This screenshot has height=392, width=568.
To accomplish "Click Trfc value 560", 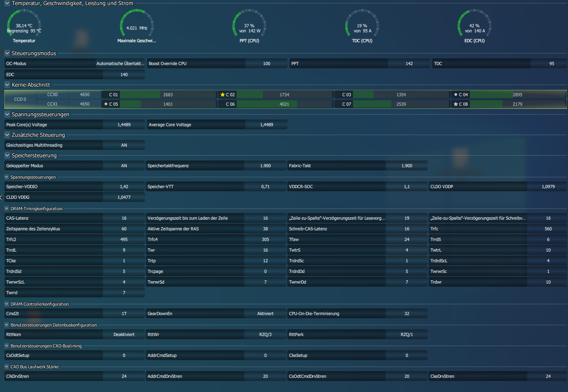I will (548, 229).
